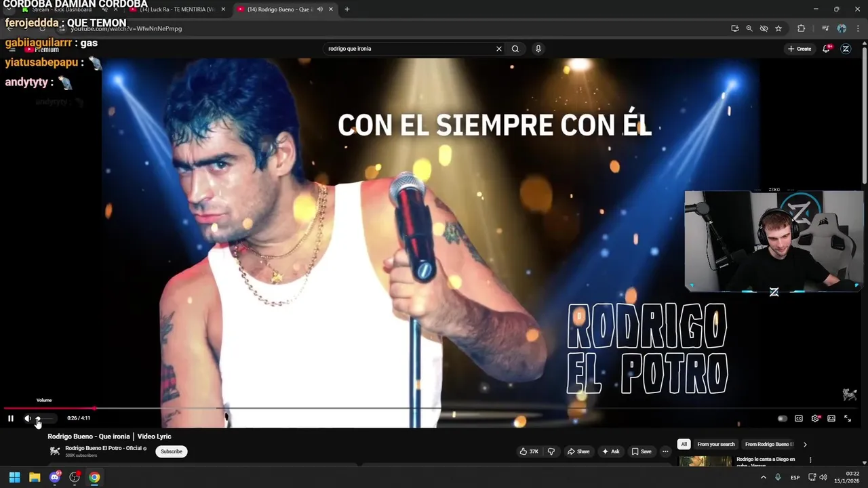The height and width of the screenshot is (488, 868).
Task: Expand more filter chips with right arrow
Action: [x=805, y=444]
